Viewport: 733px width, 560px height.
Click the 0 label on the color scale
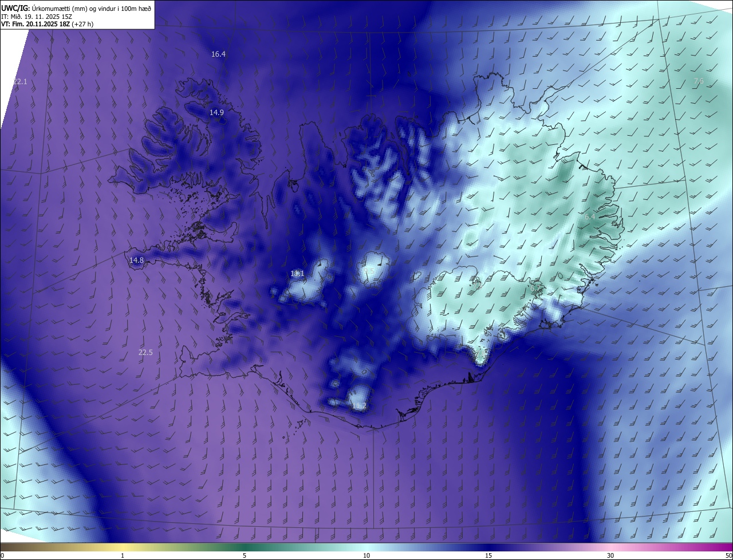point(2,555)
